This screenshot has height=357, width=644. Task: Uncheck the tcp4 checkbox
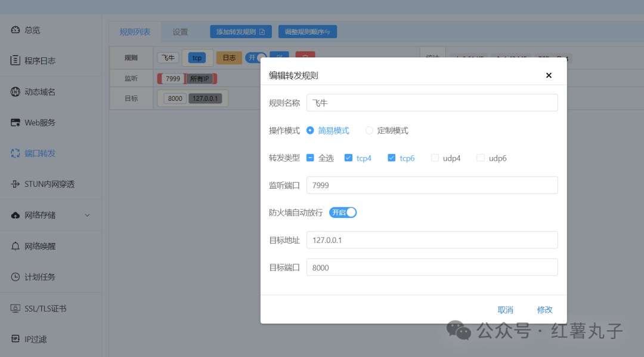click(x=348, y=158)
